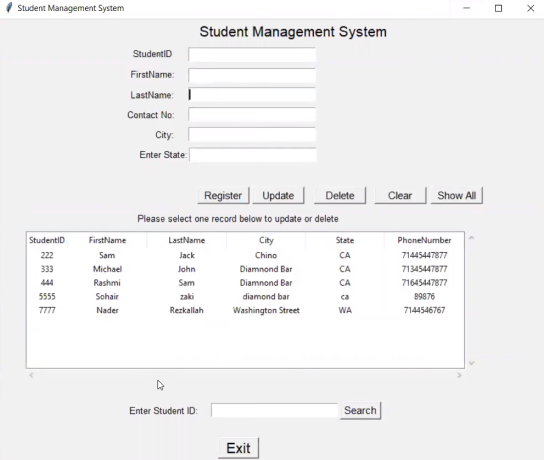Click the Show All button
Viewport: 544px width, 460px height.
457,196
